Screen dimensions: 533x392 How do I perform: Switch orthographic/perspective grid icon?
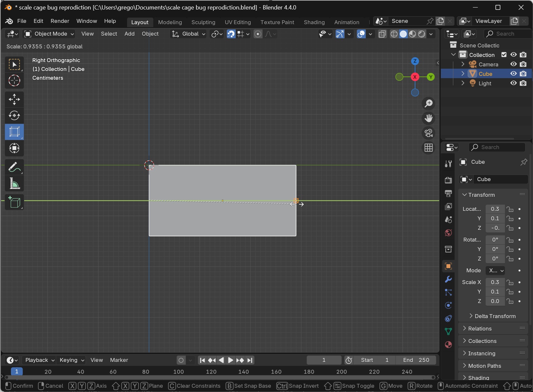[x=428, y=148]
